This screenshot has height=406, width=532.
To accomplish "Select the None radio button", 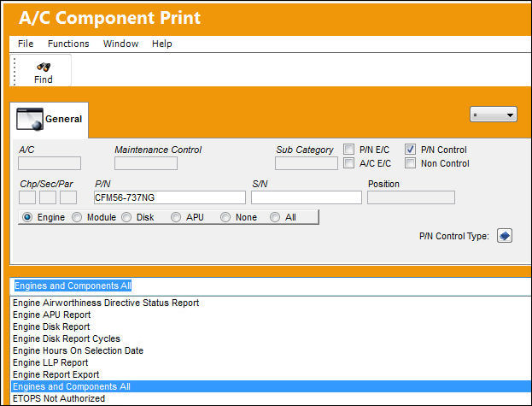I will coord(225,217).
